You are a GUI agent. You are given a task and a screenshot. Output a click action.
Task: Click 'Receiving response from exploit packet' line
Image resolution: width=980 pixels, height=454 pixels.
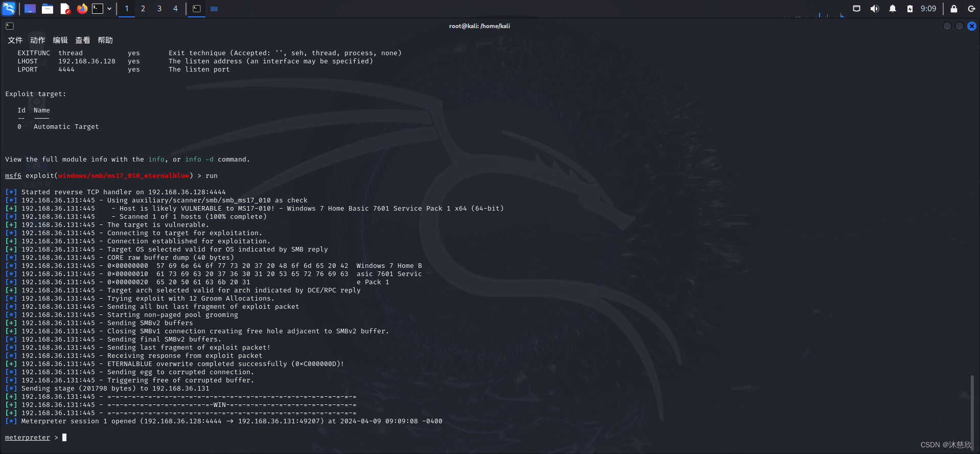click(x=134, y=356)
